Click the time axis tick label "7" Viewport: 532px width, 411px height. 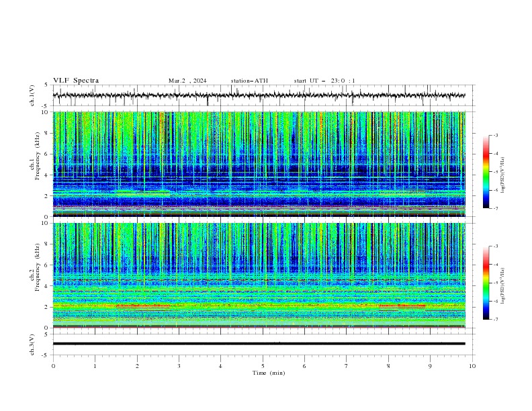click(x=347, y=366)
